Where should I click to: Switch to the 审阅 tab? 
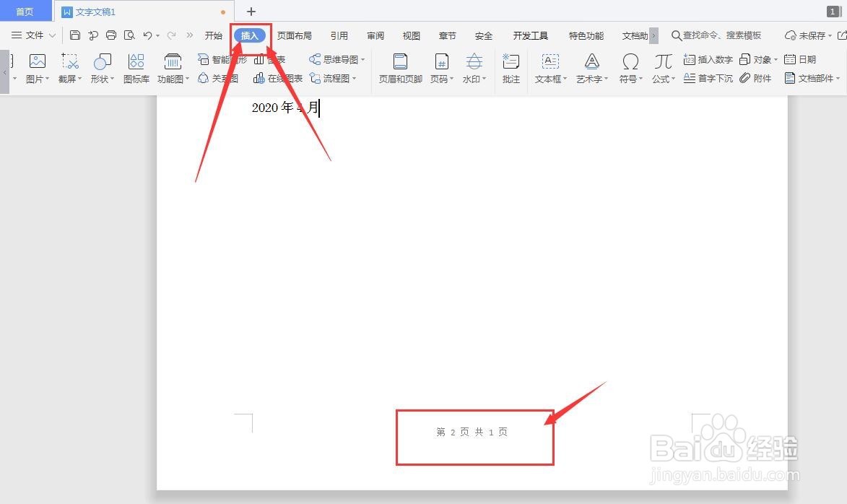375,35
